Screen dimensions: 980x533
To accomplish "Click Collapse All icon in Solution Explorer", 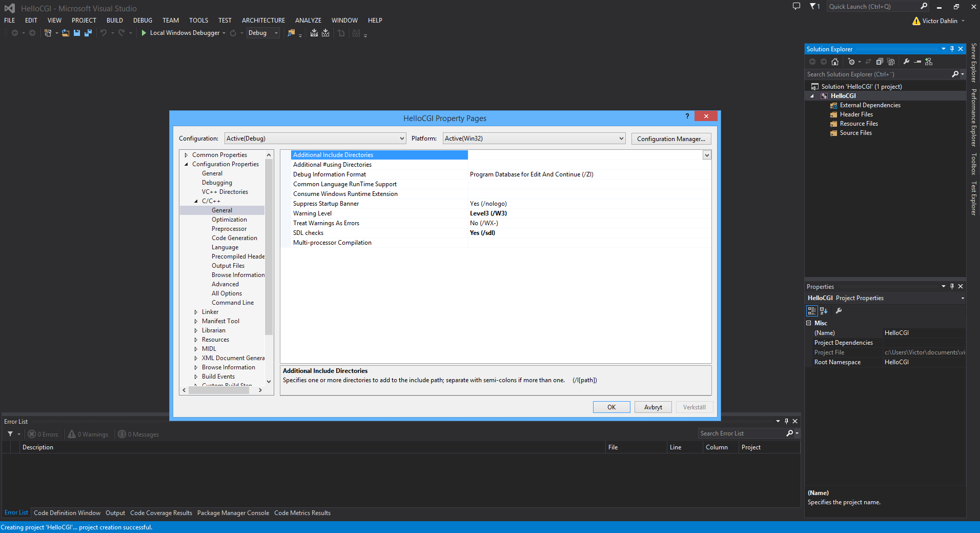I will click(x=880, y=62).
